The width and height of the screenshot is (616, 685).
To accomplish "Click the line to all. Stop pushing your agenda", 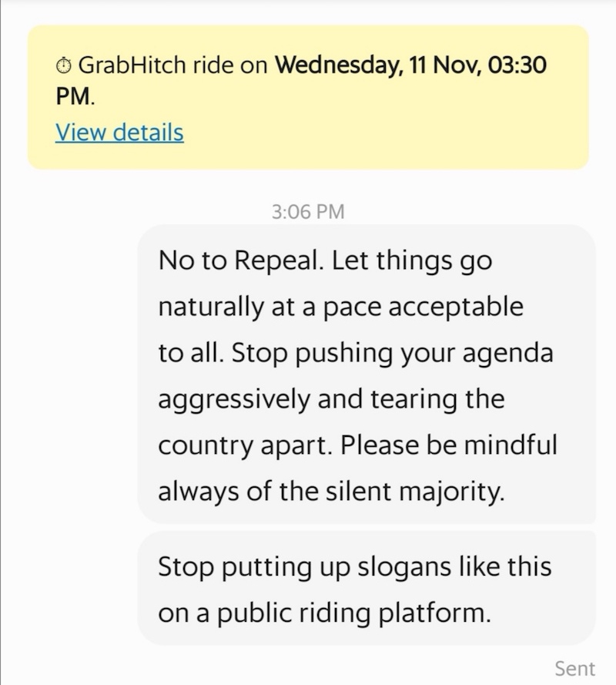I will pos(355,353).
